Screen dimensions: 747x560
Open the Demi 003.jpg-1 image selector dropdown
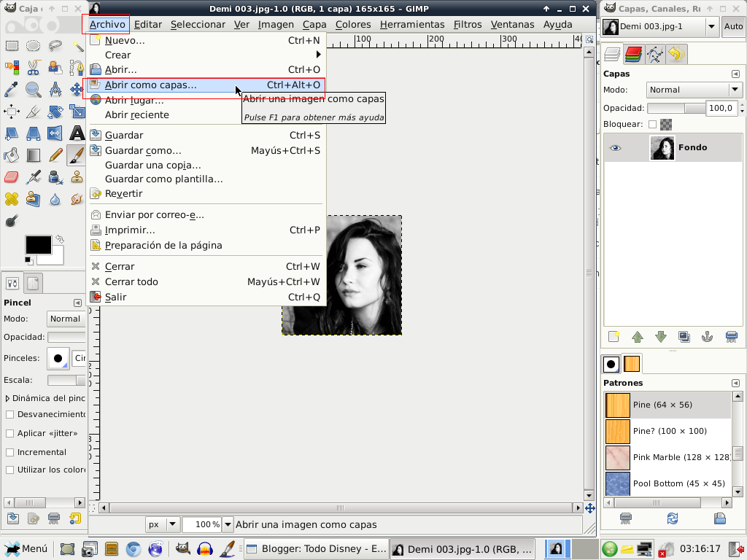(x=659, y=26)
